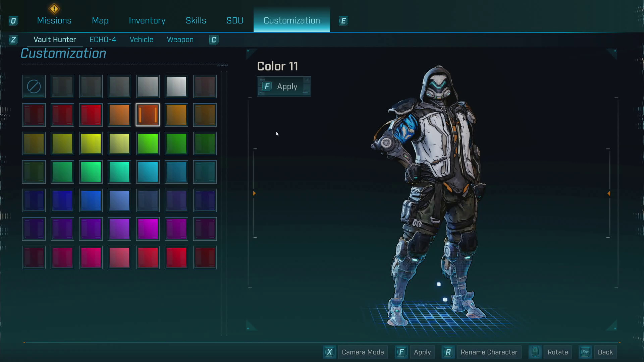Click the Rename Character button
This screenshot has width=644, height=362.
click(489, 352)
